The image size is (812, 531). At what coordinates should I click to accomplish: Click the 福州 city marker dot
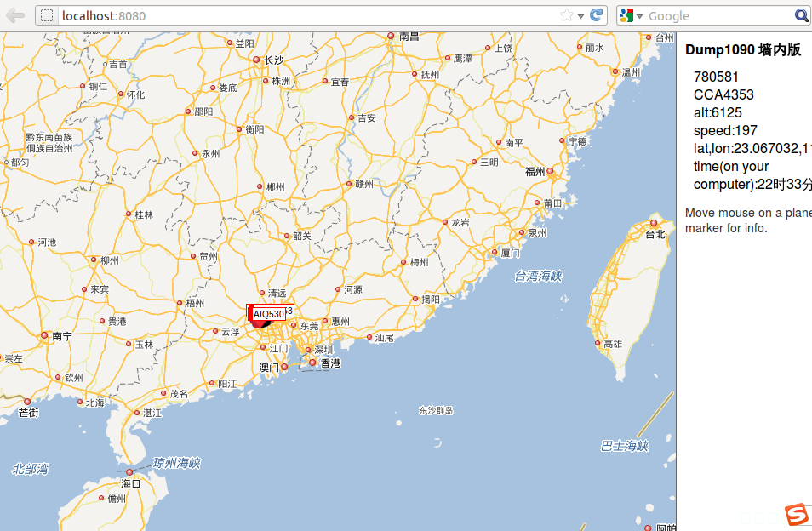pyautogui.click(x=550, y=171)
